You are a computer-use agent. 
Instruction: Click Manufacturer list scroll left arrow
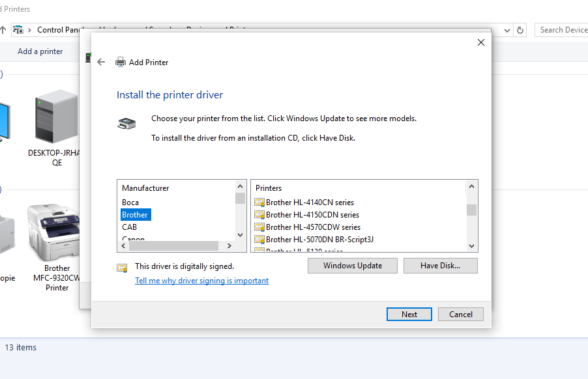123,246
